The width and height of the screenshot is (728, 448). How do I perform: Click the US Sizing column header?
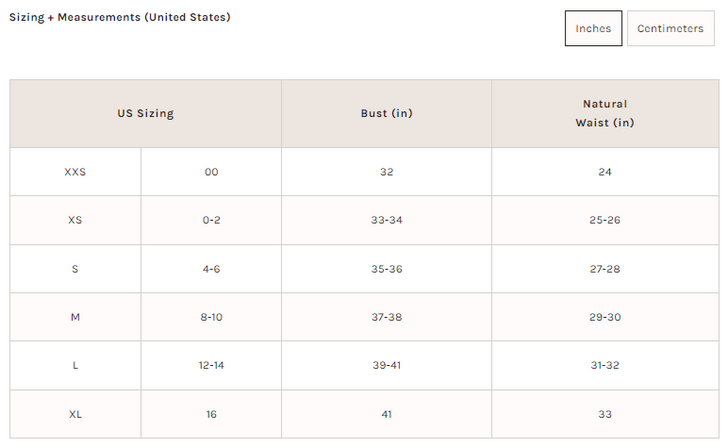(x=146, y=114)
